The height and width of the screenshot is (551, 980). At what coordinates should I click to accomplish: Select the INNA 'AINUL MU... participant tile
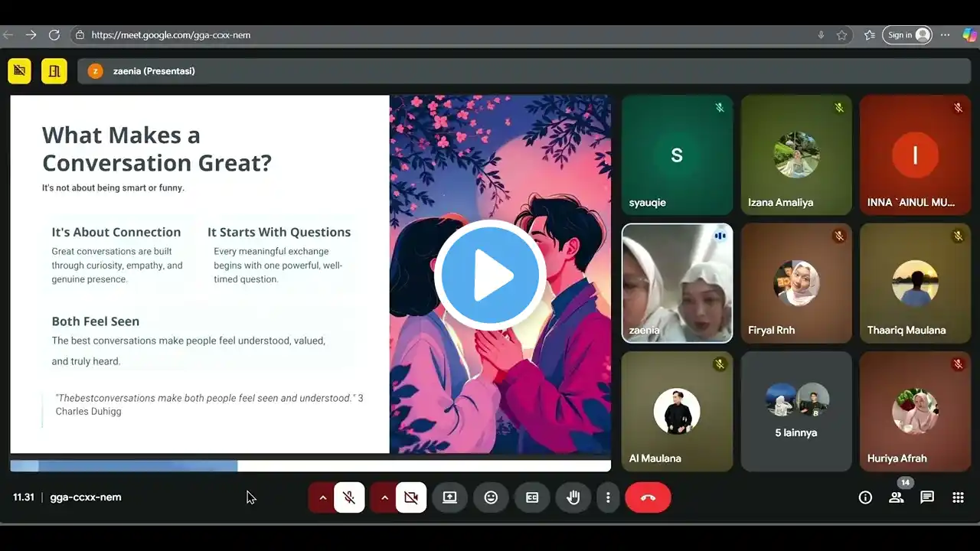coord(915,155)
